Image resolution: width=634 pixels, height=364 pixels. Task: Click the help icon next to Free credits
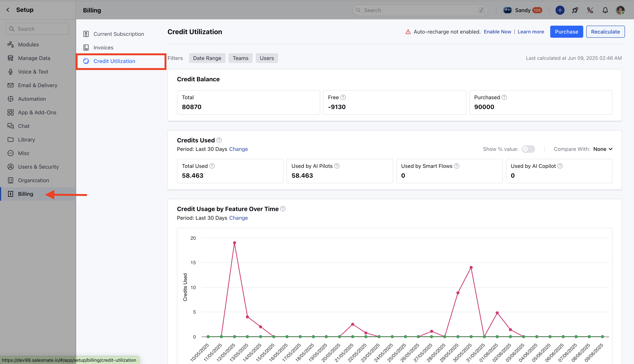(x=343, y=97)
